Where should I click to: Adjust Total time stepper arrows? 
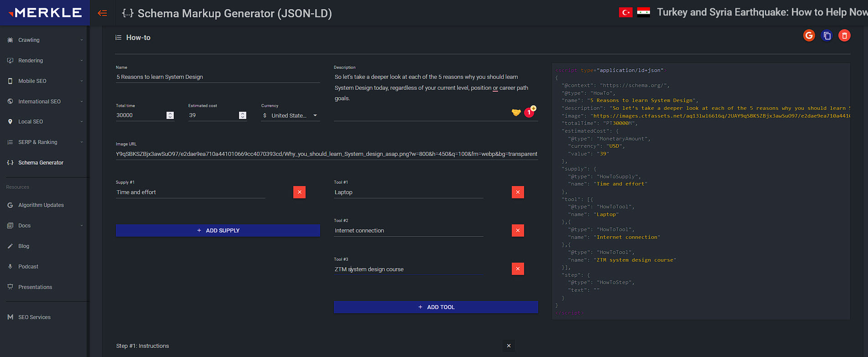pos(170,116)
